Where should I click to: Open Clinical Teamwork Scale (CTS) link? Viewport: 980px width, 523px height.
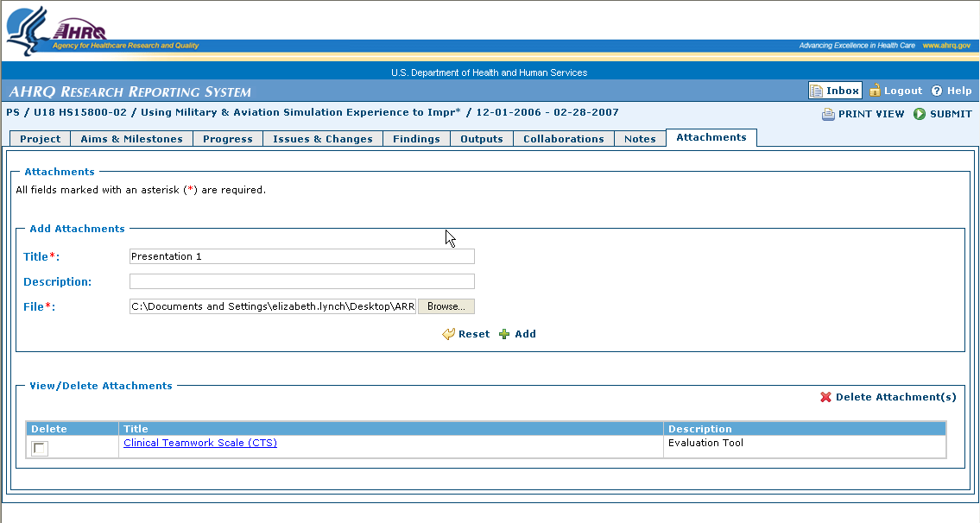200,443
